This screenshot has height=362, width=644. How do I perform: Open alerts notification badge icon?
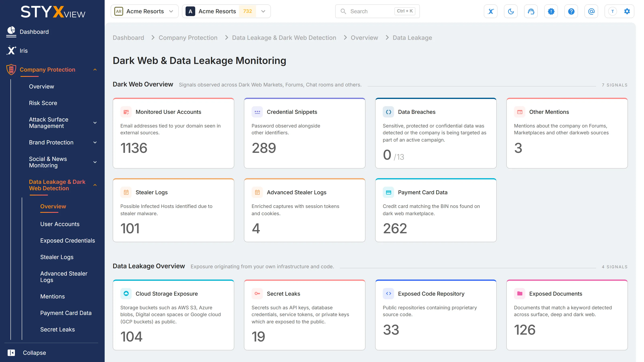pyautogui.click(x=551, y=11)
